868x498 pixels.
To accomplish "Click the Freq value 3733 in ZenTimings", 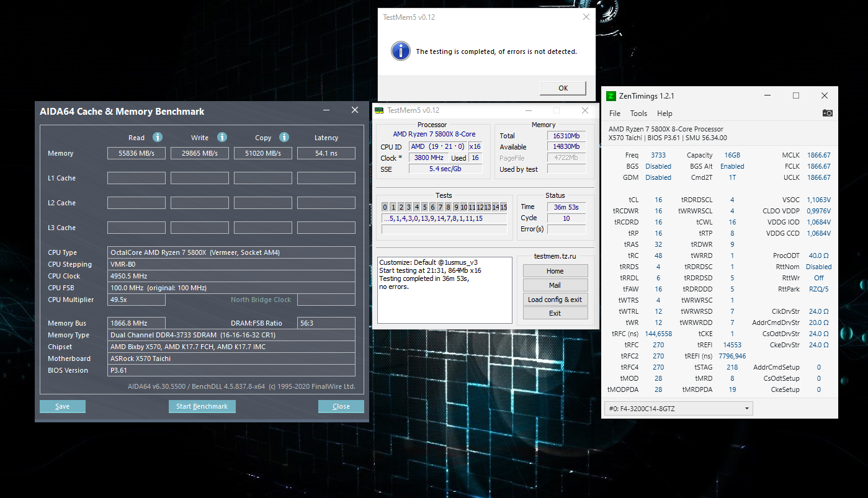I will [658, 155].
